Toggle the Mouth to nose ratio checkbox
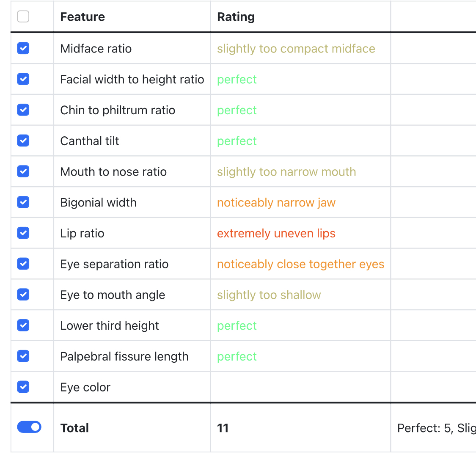This screenshot has height=463, width=476. tap(23, 171)
